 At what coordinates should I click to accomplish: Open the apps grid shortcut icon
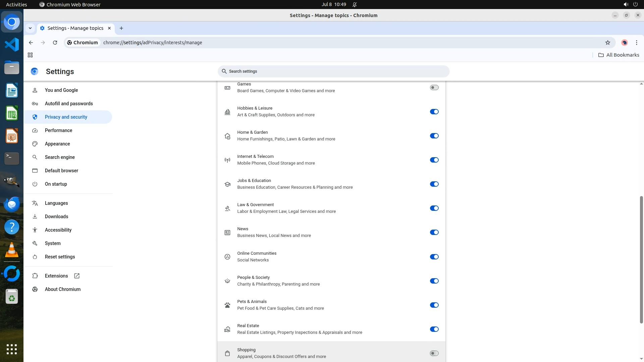click(30, 55)
